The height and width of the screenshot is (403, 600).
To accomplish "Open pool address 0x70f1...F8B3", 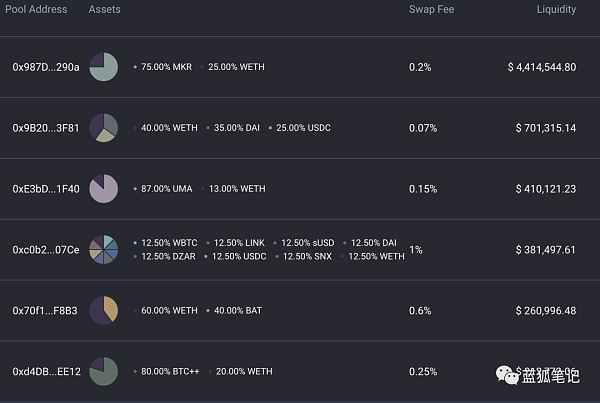I will (45, 311).
